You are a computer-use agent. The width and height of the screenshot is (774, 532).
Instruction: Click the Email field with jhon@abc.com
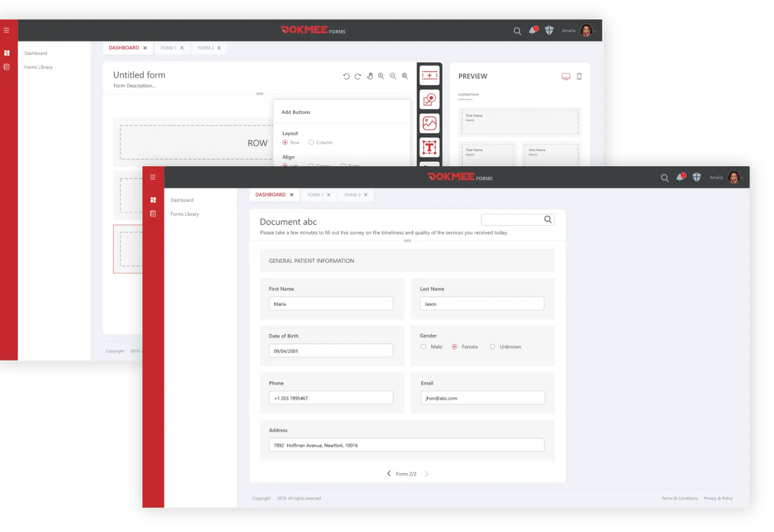pos(483,398)
